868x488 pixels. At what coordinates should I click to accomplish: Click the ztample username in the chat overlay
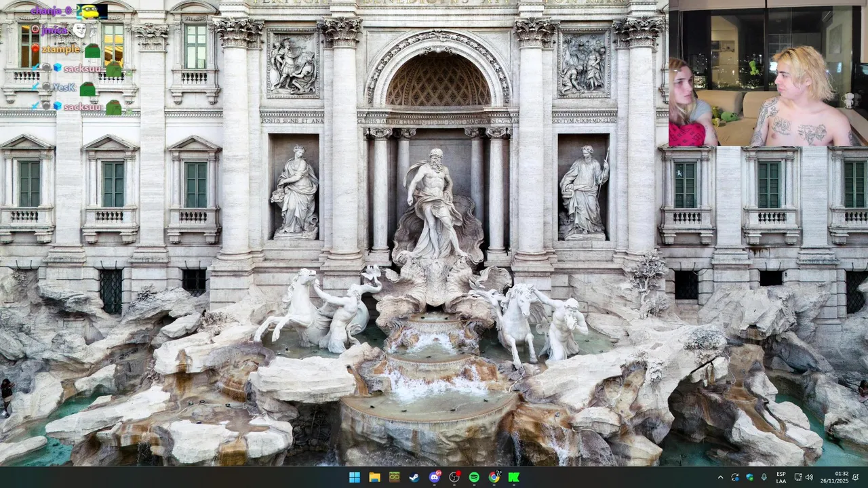coord(61,49)
